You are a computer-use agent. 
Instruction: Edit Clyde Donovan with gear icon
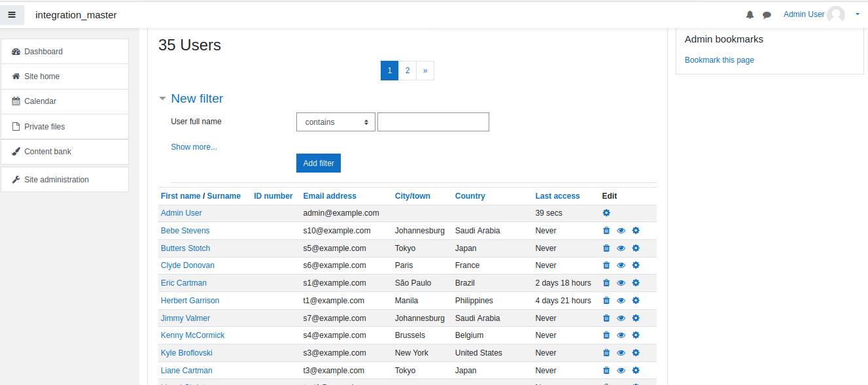pyautogui.click(x=636, y=265)
